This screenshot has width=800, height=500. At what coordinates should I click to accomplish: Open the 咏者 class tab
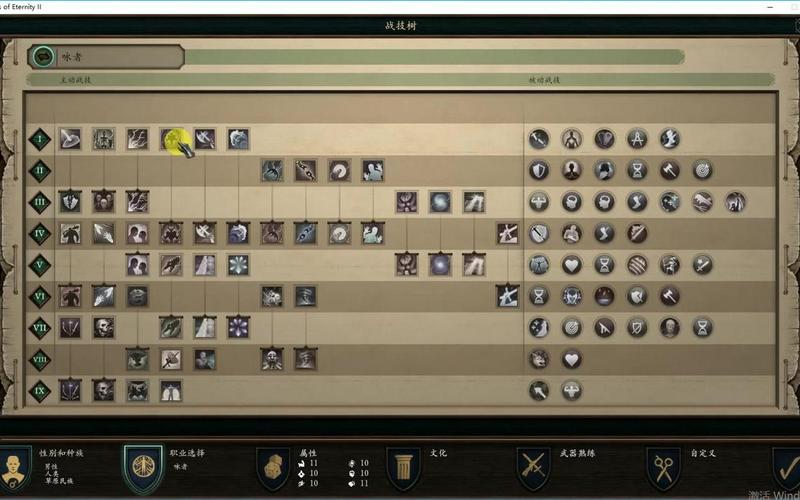pyautogui.click(x=106, y=57)
